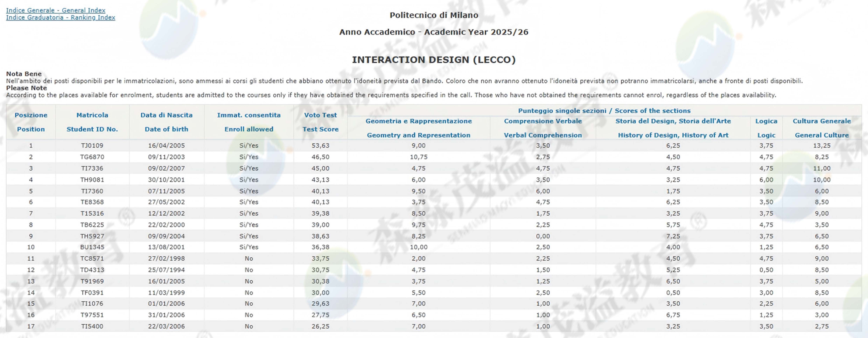Click the Voto Test / Test Score header
868x338 pixels.
[320, 122]
